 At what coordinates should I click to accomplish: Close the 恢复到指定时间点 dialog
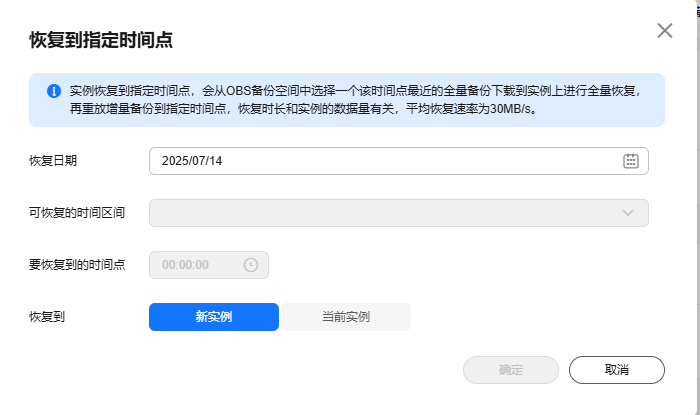pos(665,31)
